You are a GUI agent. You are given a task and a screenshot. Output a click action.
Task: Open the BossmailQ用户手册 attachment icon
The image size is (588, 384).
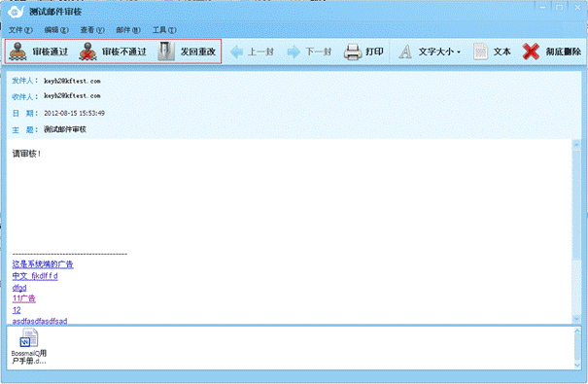[28, 337]
